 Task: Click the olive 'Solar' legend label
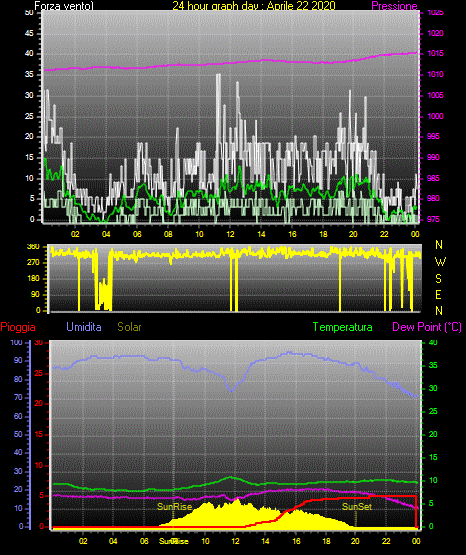coord(129,327)
